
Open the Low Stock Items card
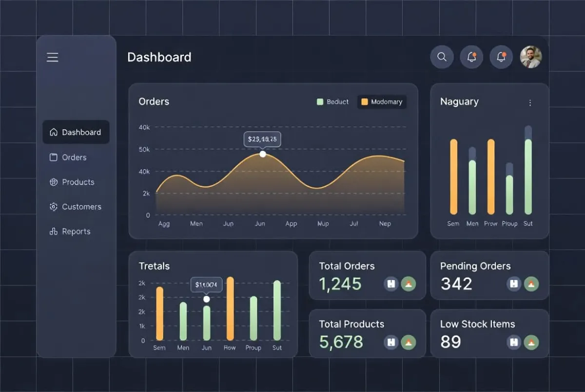489,334
